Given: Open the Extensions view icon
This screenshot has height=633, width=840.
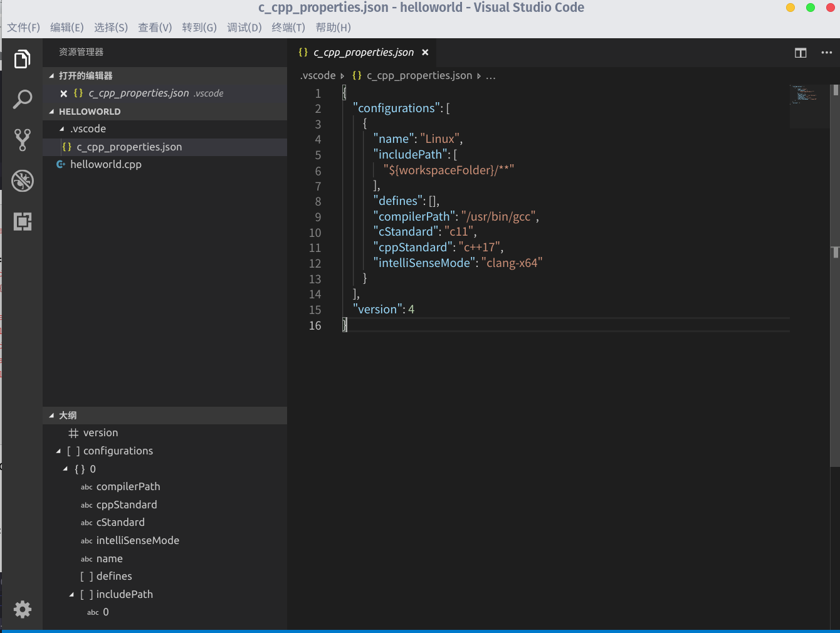Looking at the screenshot, I should tap(22, 221).
